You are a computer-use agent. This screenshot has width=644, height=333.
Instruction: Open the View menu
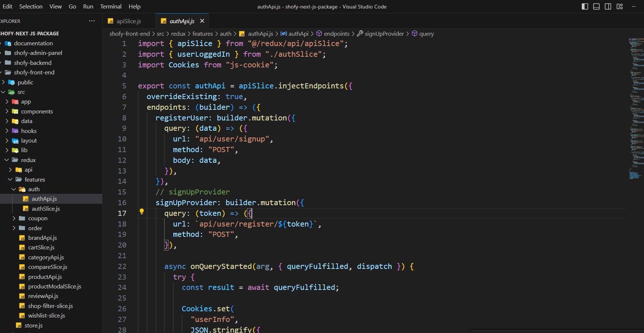[56, 6]
